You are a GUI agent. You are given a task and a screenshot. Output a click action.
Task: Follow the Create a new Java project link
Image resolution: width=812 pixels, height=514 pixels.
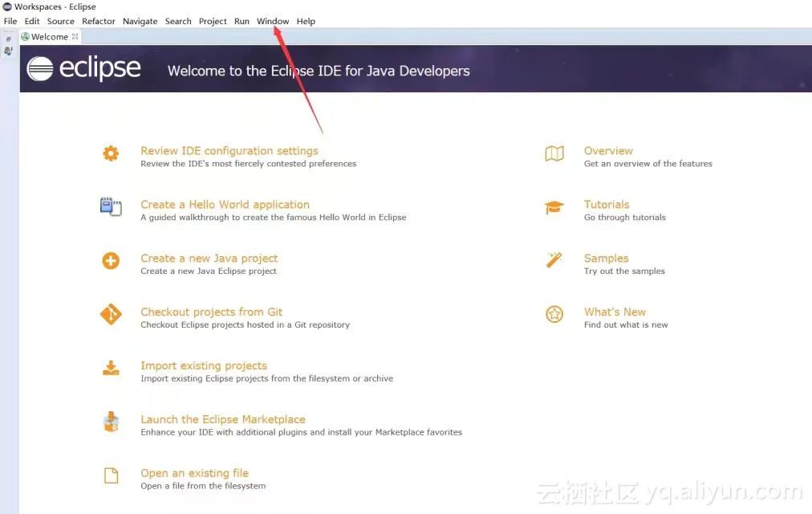209,258
